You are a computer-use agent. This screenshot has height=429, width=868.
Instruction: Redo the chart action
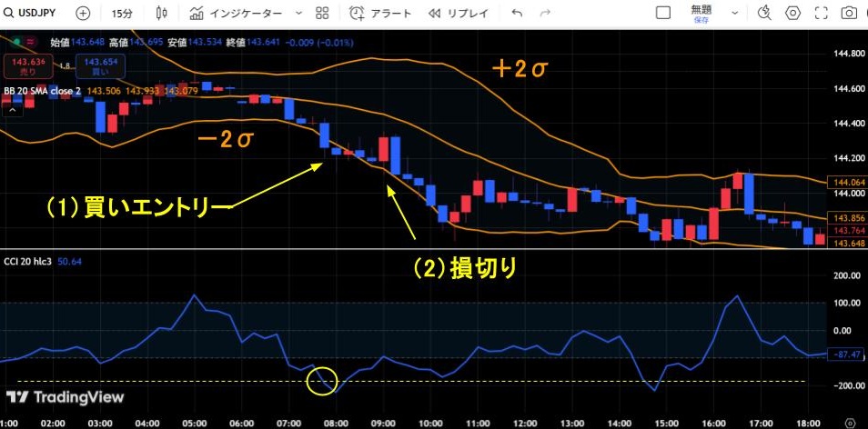point(545,14)
